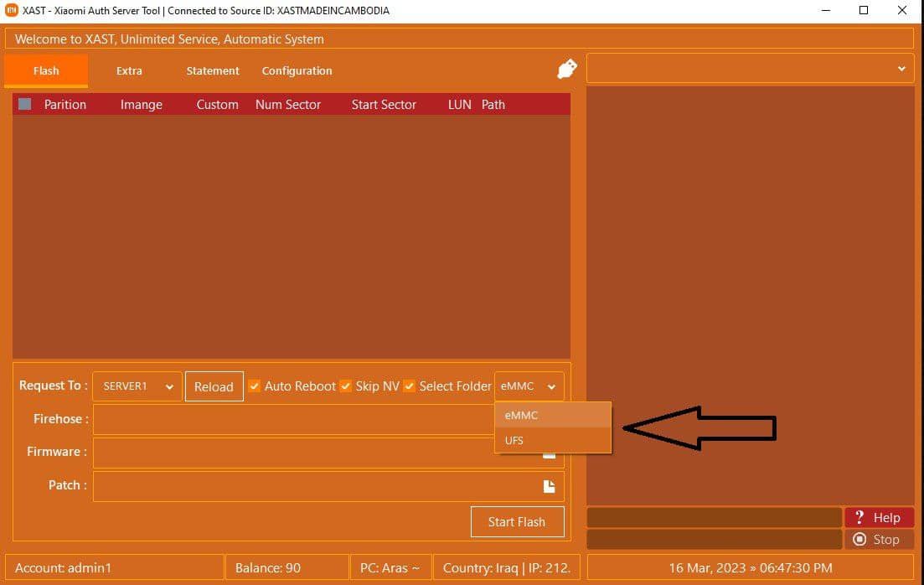Viewport: 924px width, 585px height.
Task: Click the Imange column header
Action: click(x=142, y=105)
